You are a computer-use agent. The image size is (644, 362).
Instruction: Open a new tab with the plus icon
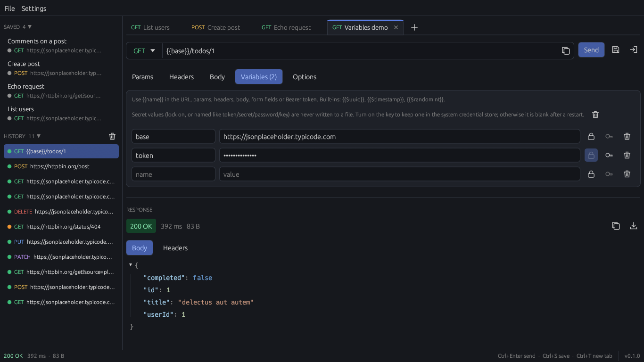[414, 27]
